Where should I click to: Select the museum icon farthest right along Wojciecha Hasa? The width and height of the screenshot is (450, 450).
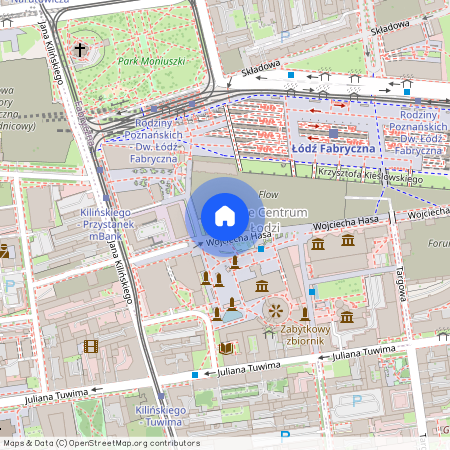(x=348, y=240)
